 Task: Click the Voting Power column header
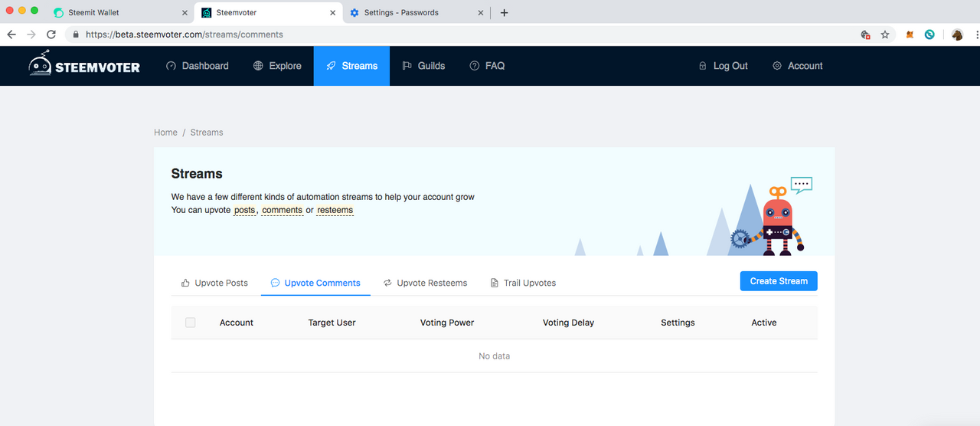point(447,323)
